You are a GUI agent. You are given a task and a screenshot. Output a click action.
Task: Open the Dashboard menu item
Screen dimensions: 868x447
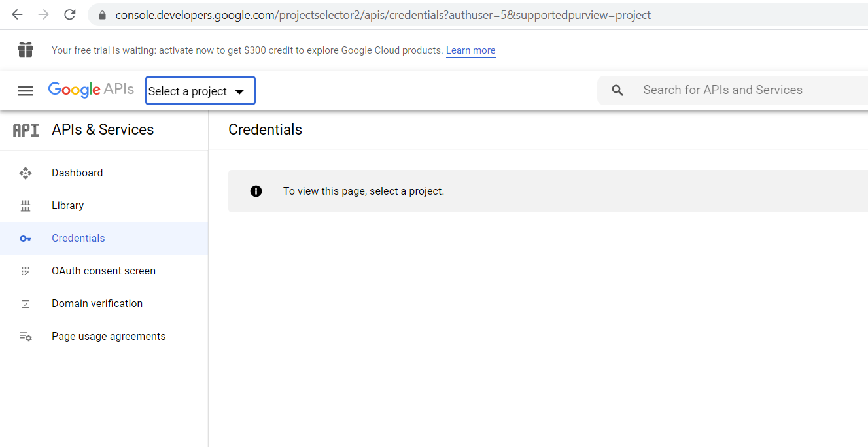point(77,173)
